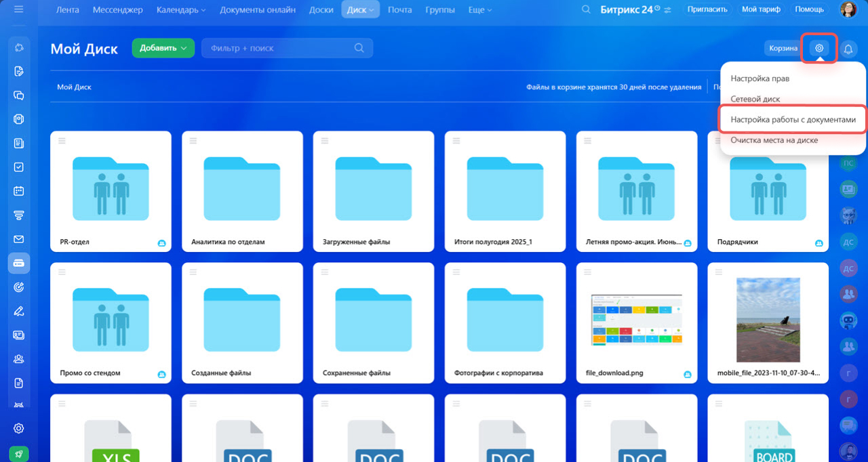Expand the Еще menu in top bar

(480, 9)
